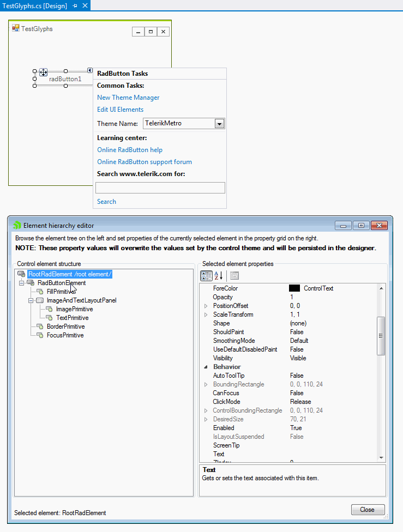Click the ForeColor black color swatch

pos(294,288)
